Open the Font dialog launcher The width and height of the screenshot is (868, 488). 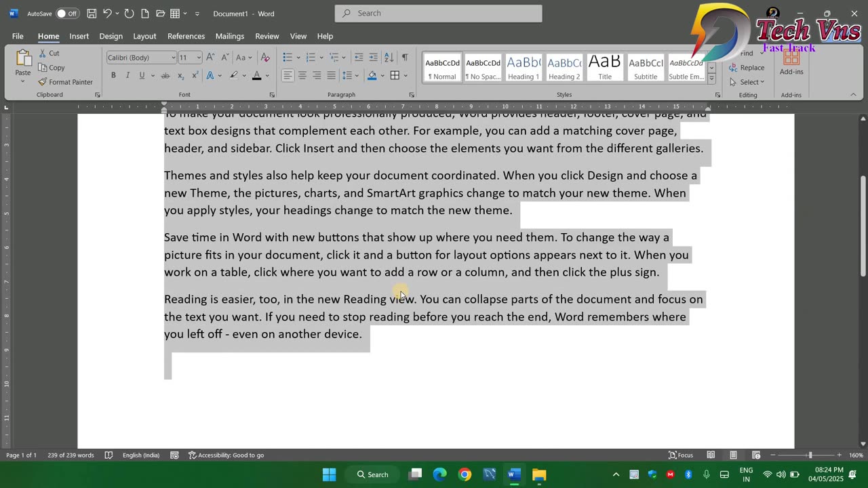[272, 95]
